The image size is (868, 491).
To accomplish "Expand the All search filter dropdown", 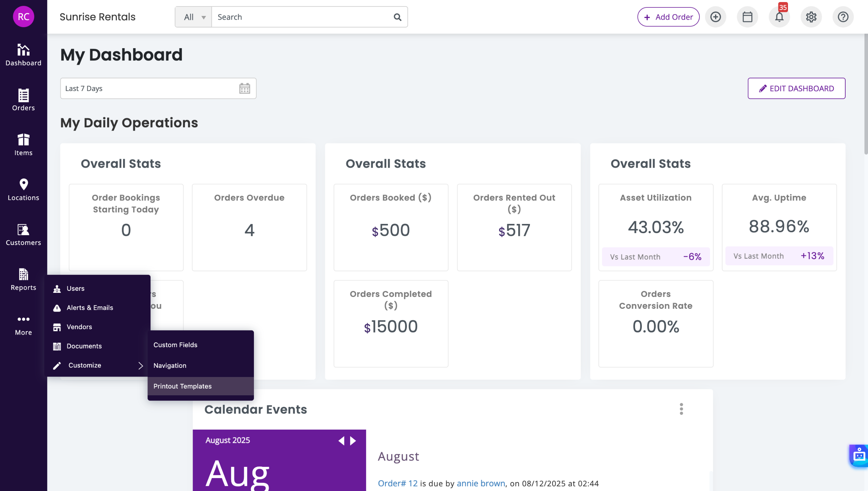I will point(194,17).
